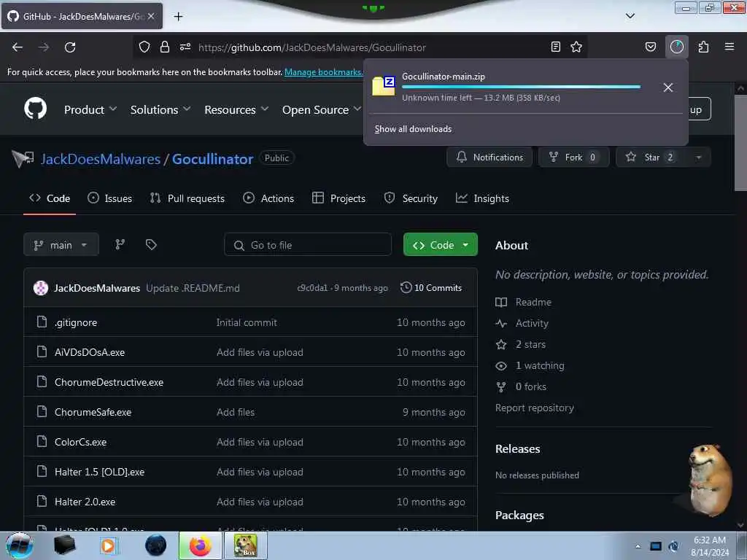This screenshot has width=747, height=560.
Task: Switch to the Insights tab
Action: point(482,198)
